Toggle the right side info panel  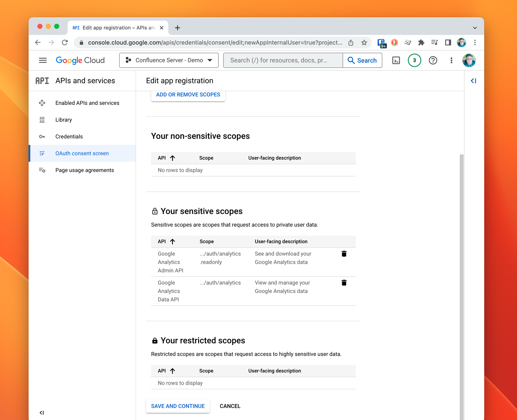click(473, 81)
